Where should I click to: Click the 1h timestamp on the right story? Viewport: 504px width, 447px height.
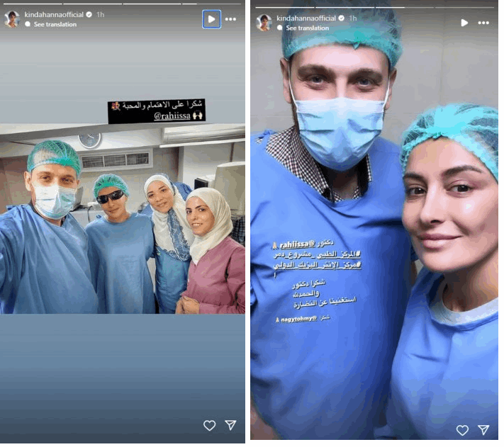(x=352, y=18)
